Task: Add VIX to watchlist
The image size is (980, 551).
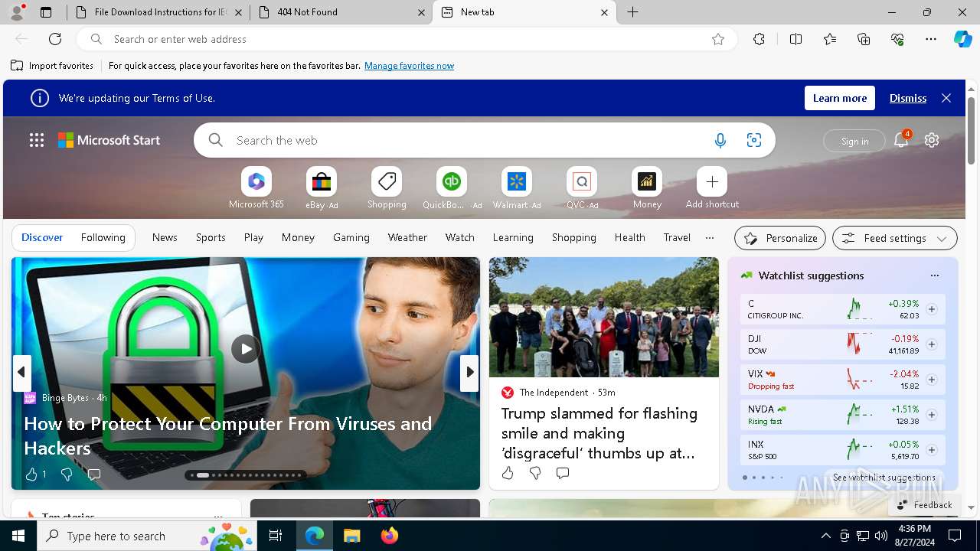Action: pos(932,380)
